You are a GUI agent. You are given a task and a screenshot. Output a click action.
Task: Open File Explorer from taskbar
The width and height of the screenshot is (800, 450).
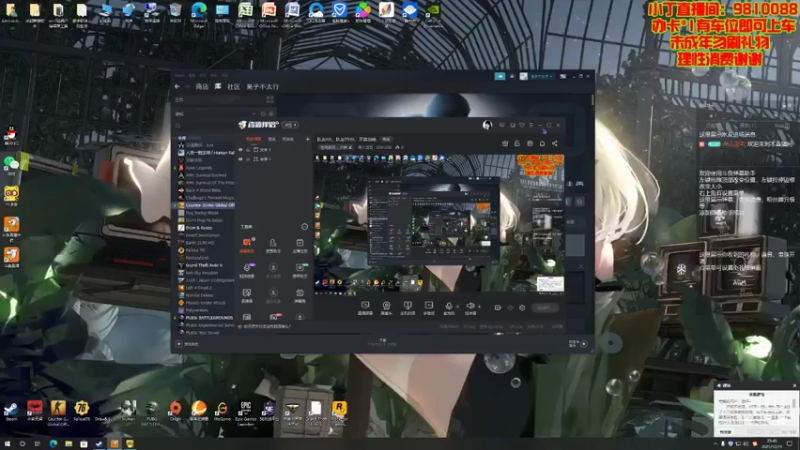pos(68,444)
